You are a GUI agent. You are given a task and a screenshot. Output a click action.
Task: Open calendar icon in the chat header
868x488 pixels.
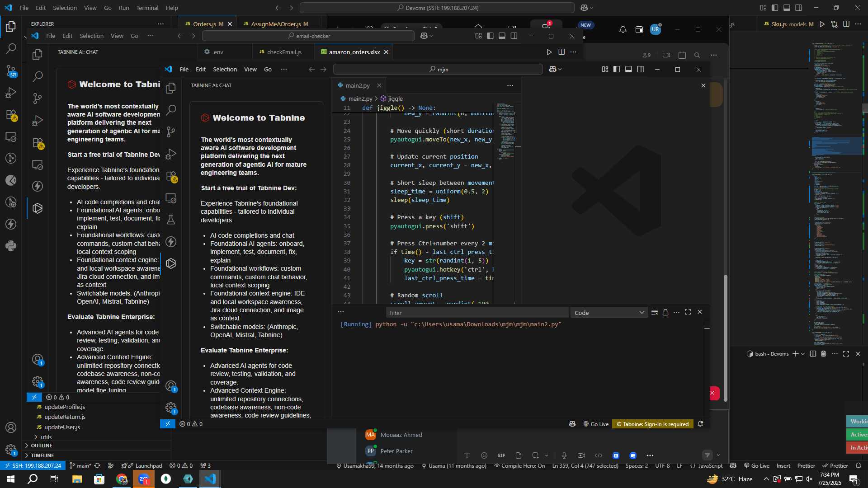[x=682, y=55]
